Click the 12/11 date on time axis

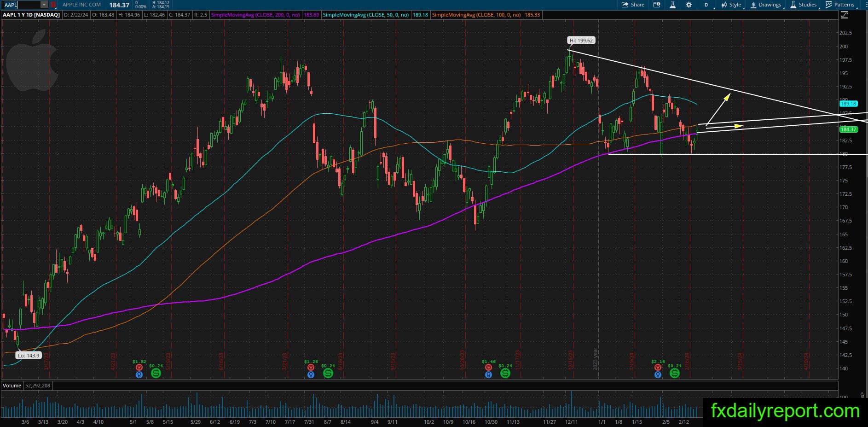(x=572, y=422)
